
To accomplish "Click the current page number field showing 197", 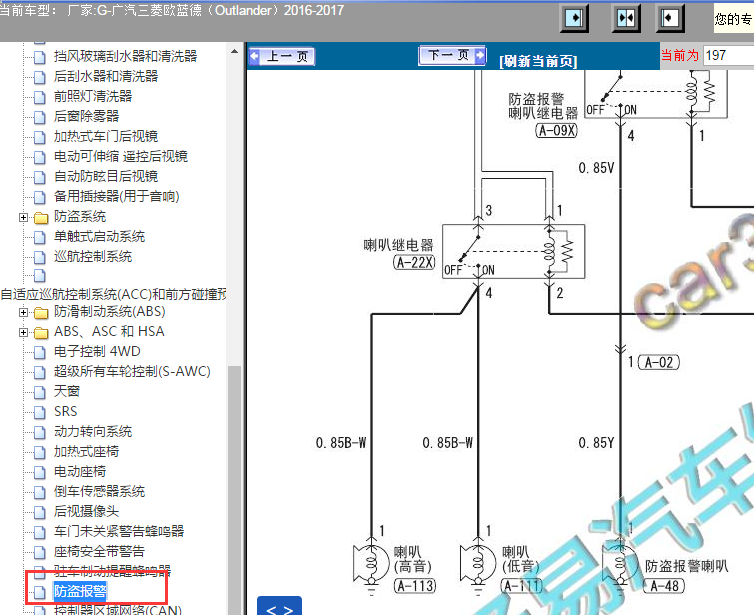I will pyautogui.click(x=728, y=55).
